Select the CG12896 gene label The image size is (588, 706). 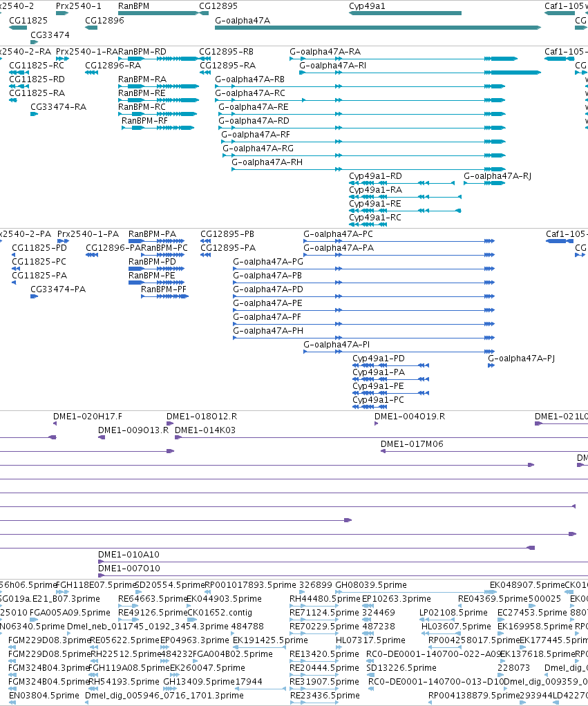click(x=104, y=21)
